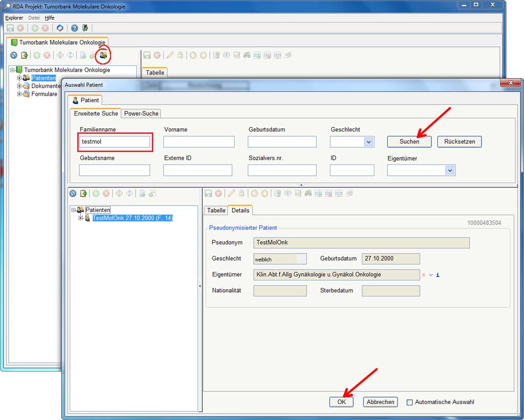Click the blue info 'i' icon beside Eigentümer
This screenshot has width=524, height=420.
[x=437, y=275]
